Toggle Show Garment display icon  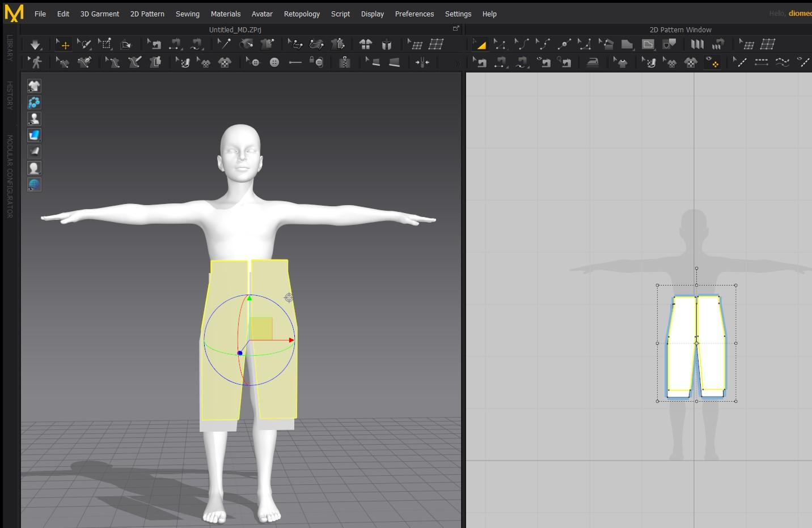tap(34, 86)
